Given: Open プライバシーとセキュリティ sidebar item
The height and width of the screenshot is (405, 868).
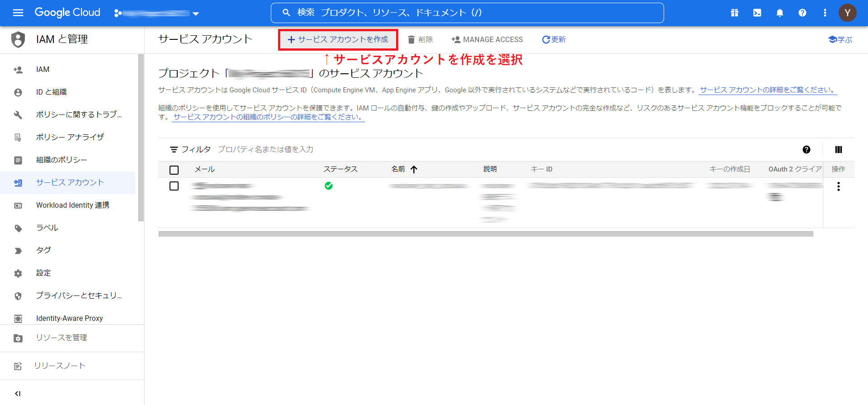Looking at the screenshot, I should coord(68,295).
